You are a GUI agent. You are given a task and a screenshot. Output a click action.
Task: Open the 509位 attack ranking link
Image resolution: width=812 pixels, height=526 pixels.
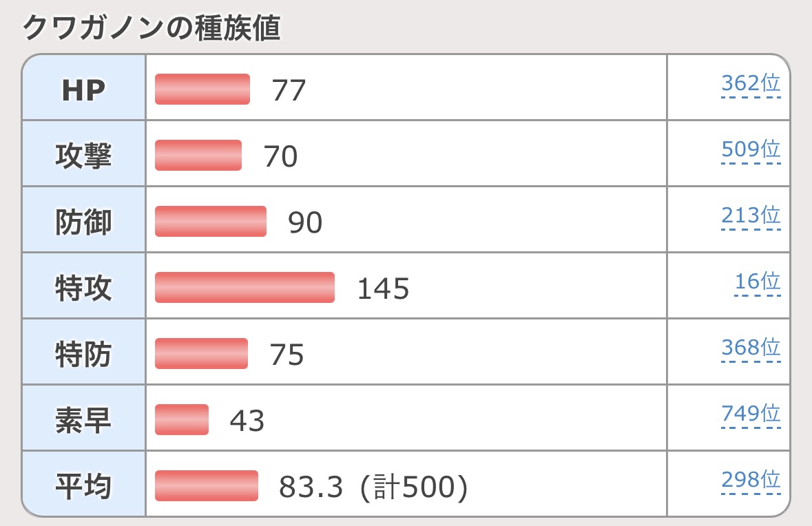pyautogui.click(x=751, y=149)
